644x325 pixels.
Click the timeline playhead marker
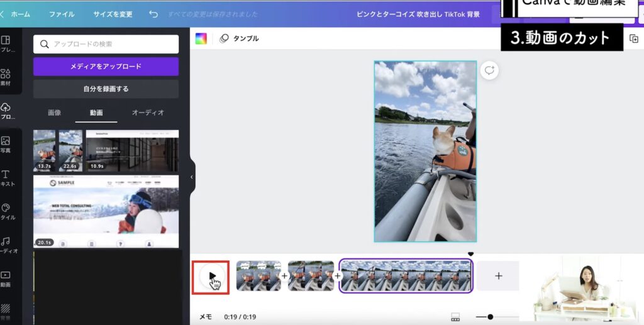470,255
